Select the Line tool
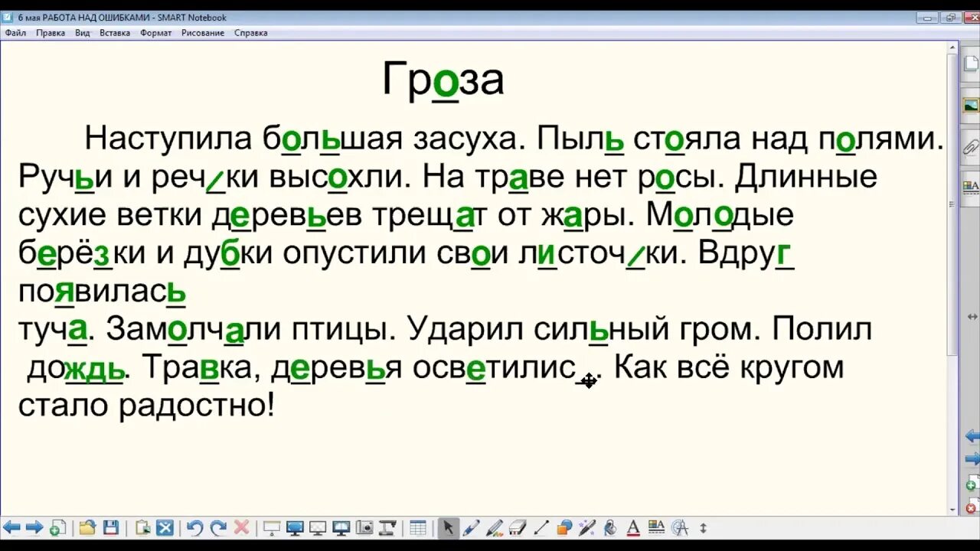 (541, 527)
